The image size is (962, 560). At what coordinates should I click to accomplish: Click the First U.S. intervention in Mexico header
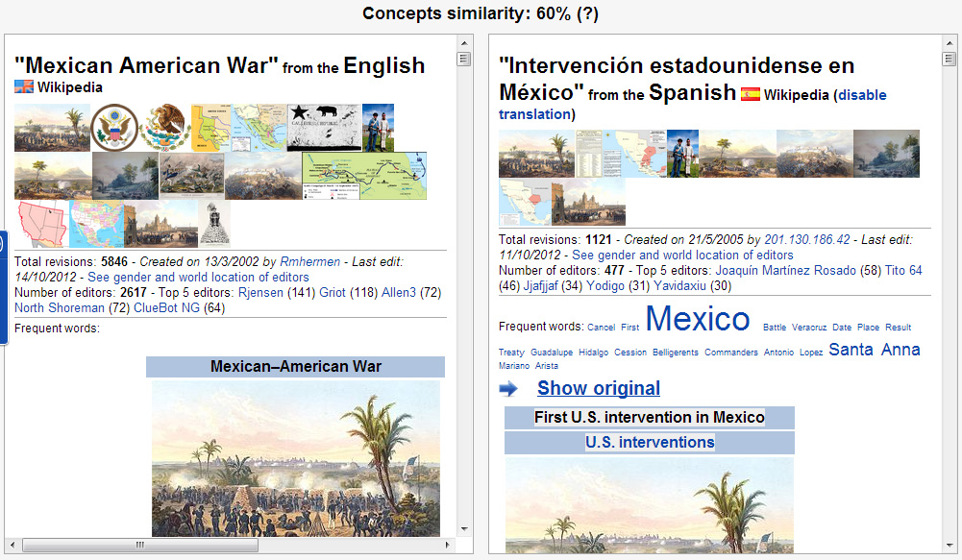[x=649, y=417]
